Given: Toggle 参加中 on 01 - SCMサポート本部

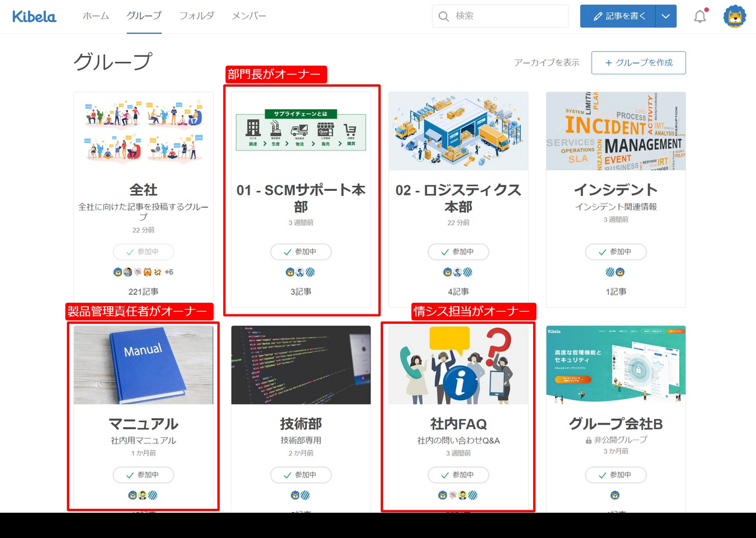Looking at the screenshot, I should (301, 252).
